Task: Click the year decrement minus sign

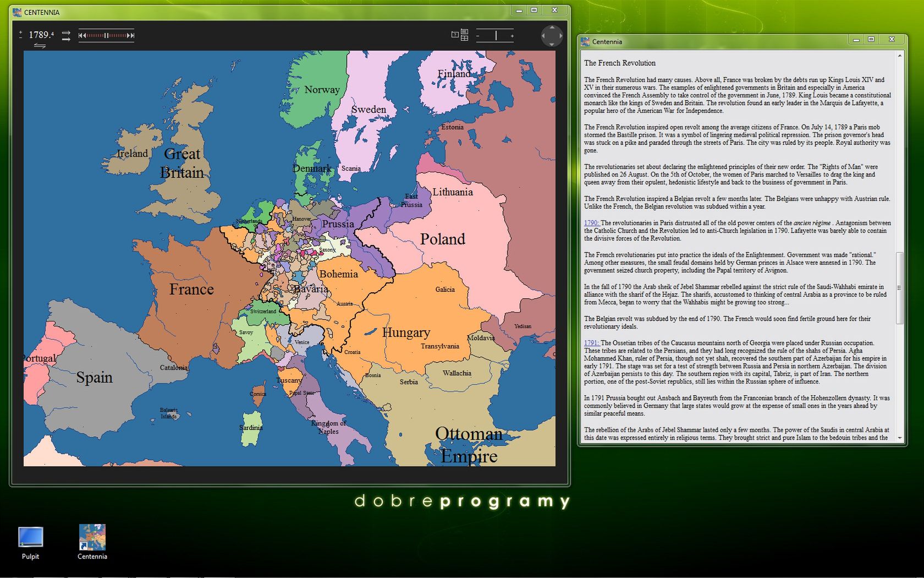Action: [20, 37]
